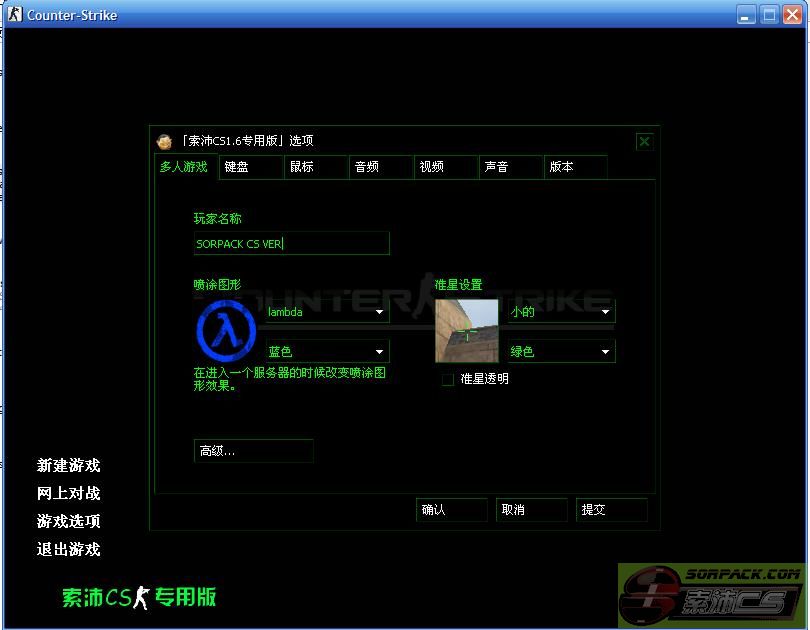Click the 高级... button
Screen dimensions: 810x630
click(253, 451)
